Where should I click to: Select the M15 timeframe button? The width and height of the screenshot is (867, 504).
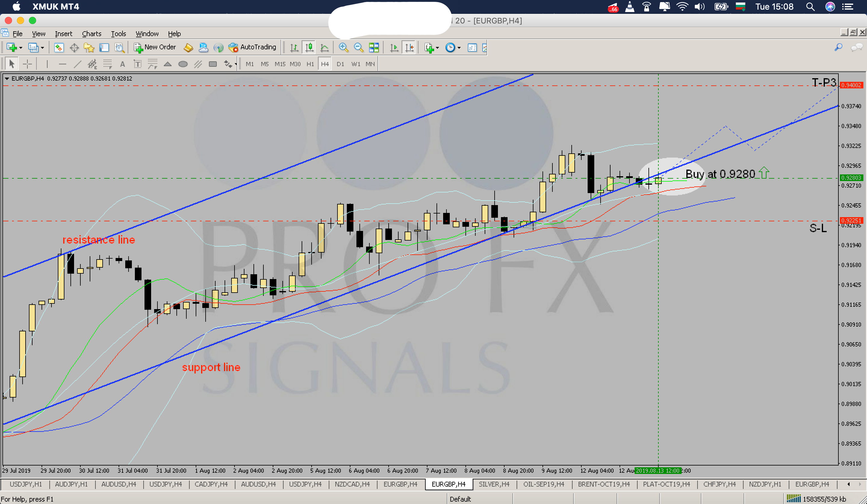tap(280, 64)
